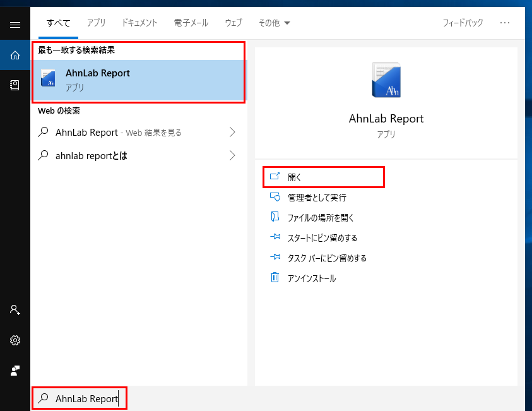Screen dimensions: 532x411
Task: Expand the その他 dropdown
Action: click(274, 23)
